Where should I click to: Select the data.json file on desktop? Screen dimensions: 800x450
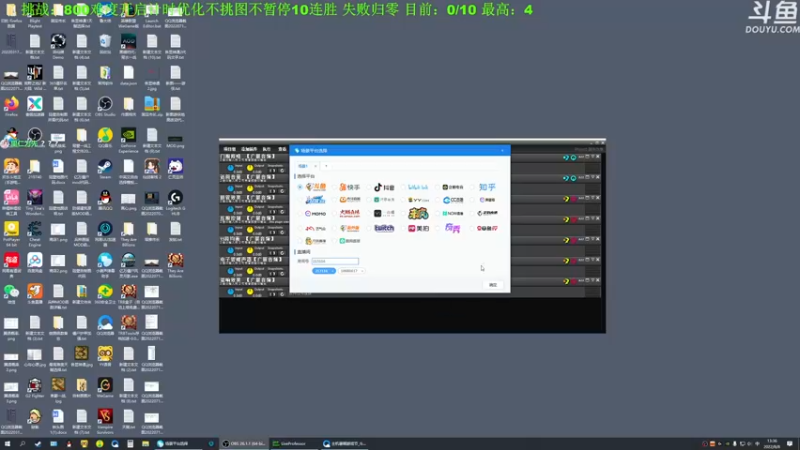click(129, 76)
